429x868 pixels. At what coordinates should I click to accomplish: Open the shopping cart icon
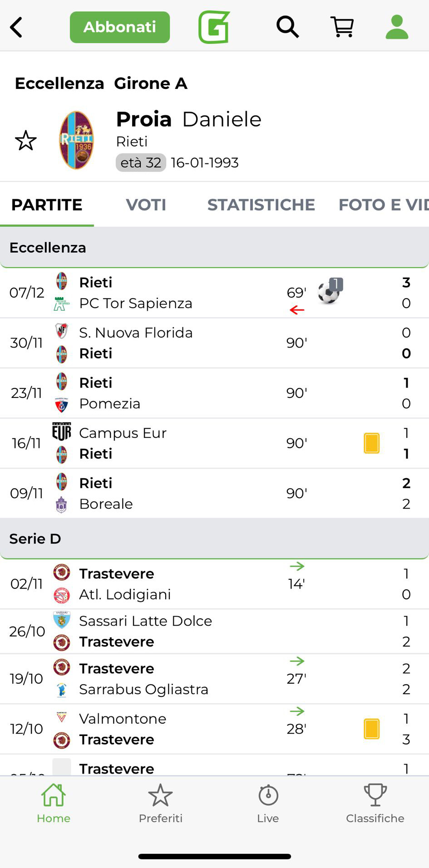pyautogui.click(x=342, y=27)
